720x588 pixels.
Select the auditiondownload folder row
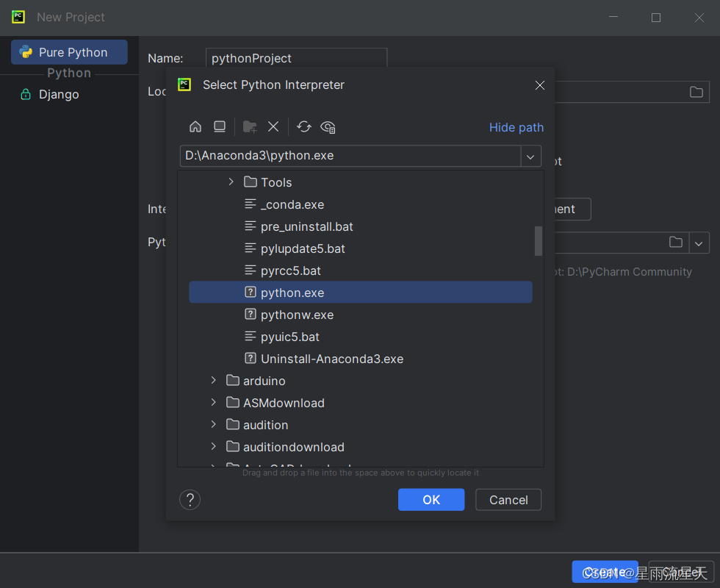pyautogui.click(x=361, y=447)
